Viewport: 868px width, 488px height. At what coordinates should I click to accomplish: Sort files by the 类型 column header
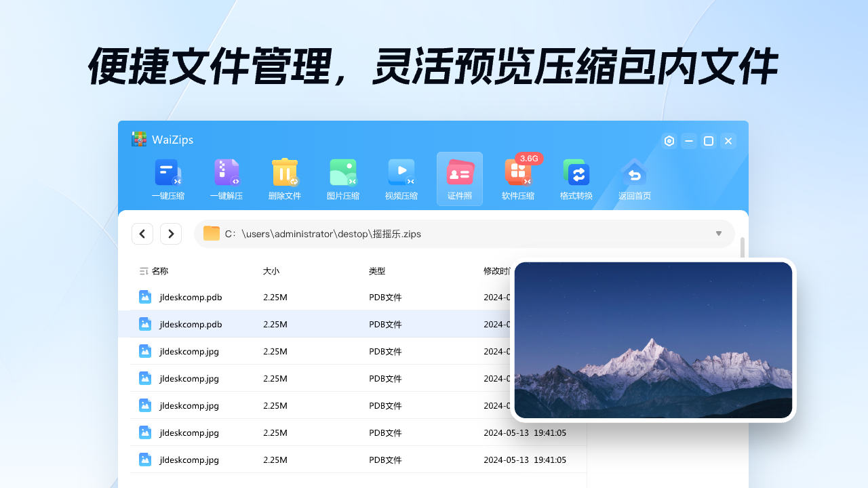(x=376, y=270)
